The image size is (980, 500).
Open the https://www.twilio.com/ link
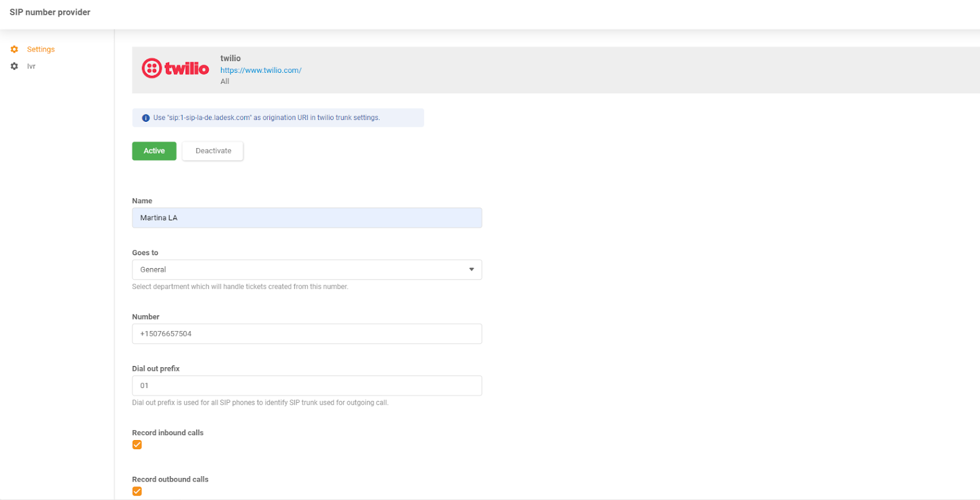click(x=260, y=70)
